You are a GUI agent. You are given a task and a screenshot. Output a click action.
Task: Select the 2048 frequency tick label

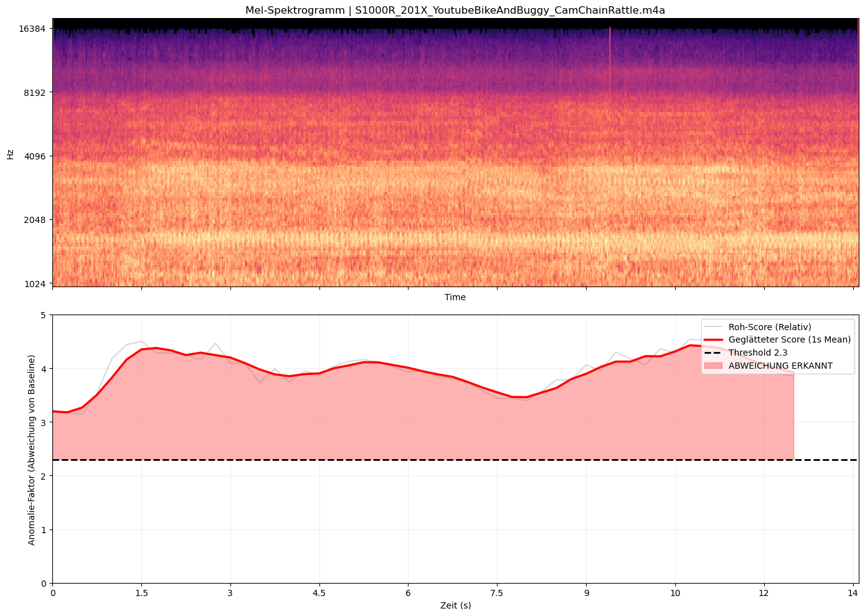[x=34, y=220]
